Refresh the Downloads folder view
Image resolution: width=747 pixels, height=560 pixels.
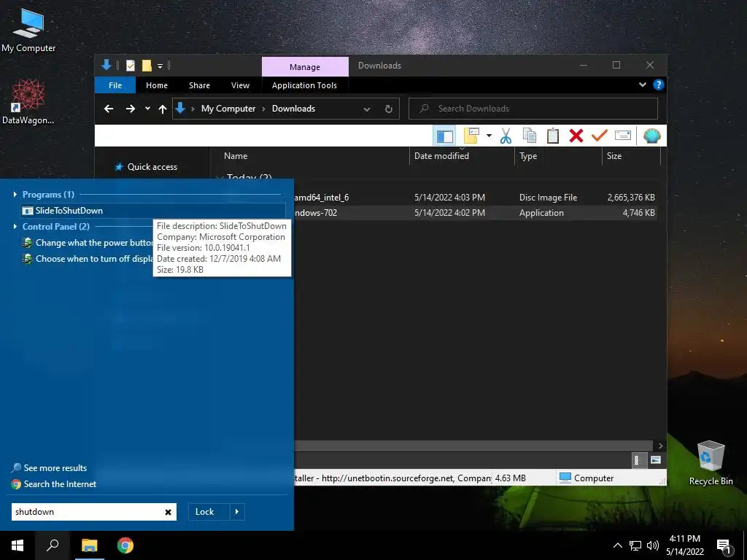tap(389, 109)
